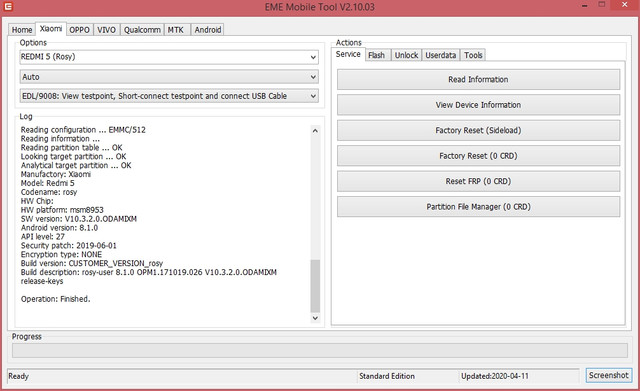Image resolution: width=640 pixels, height=391 pixels.
Task: Run Factory Reset (0 CRD)
Action: [478, 156]
